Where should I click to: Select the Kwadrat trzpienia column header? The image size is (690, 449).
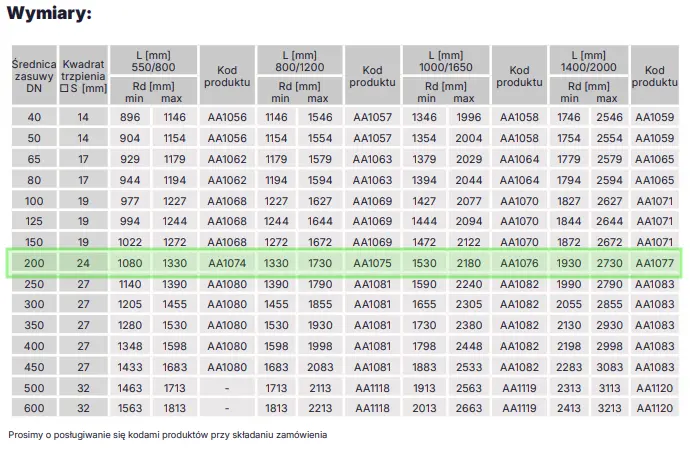pos(82,76)
